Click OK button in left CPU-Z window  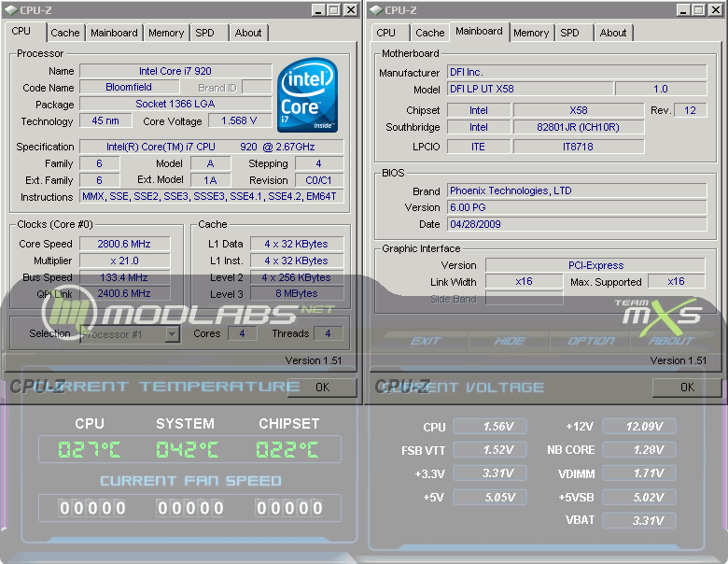coord(322,388)
